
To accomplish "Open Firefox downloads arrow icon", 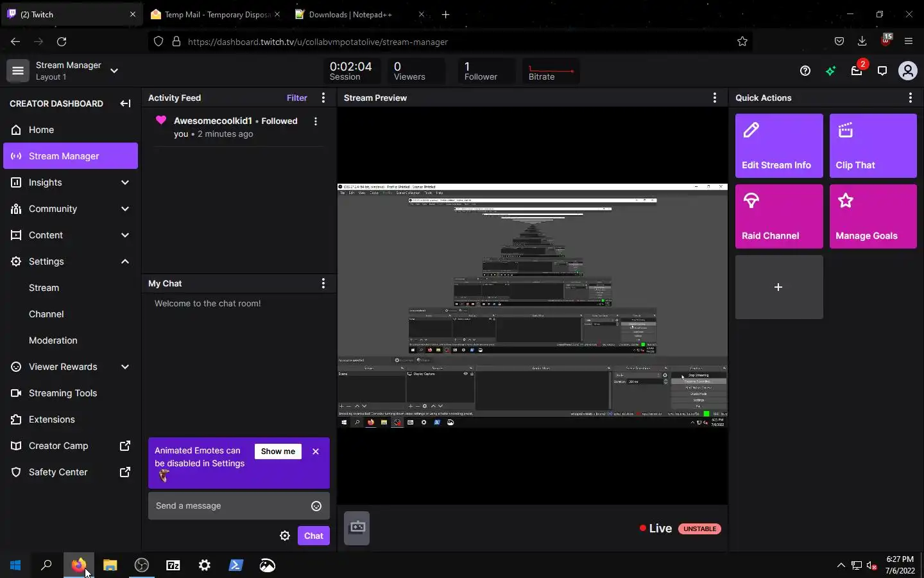I will (x=862, y=42).
